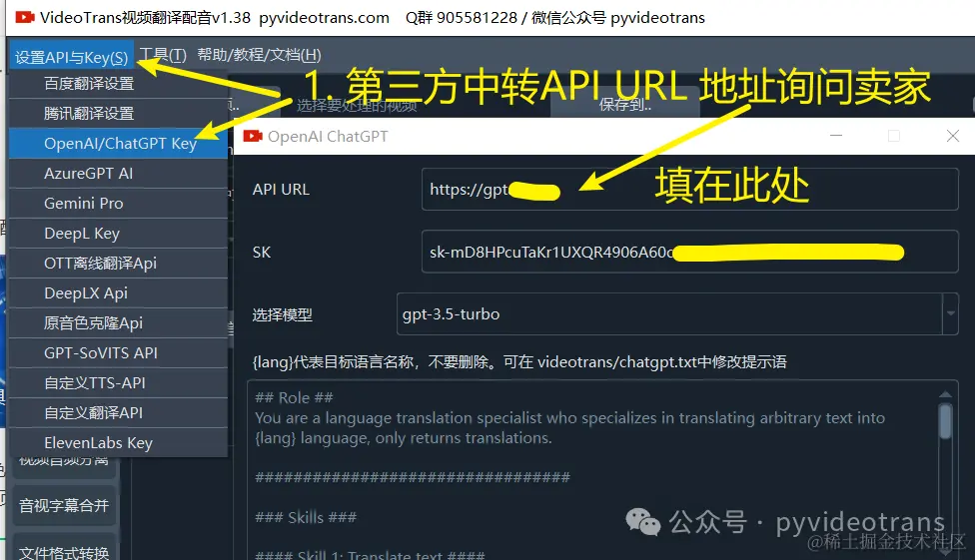The width and height of the screenshot is (975, 560).
Task: Open ElevenLabs Key menu entry
Action: [x=118, y=442]
